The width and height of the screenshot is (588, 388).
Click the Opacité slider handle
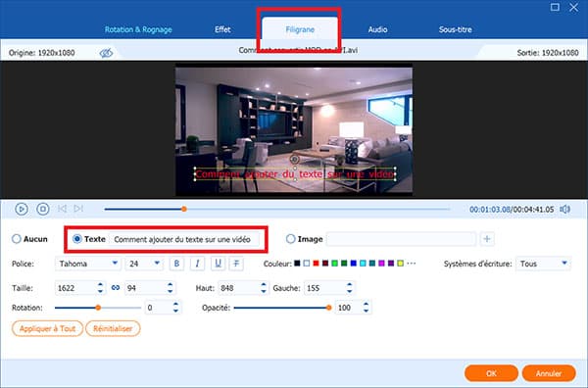click(328, 308)
